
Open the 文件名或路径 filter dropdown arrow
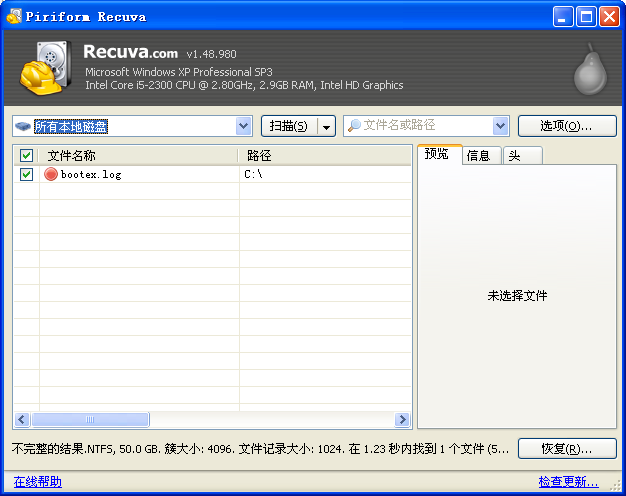(501, 126)
